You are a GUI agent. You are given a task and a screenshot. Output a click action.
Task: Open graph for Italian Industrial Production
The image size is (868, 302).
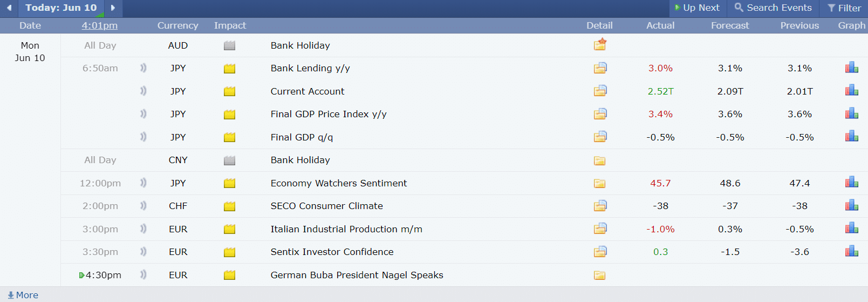pos(851,228)
